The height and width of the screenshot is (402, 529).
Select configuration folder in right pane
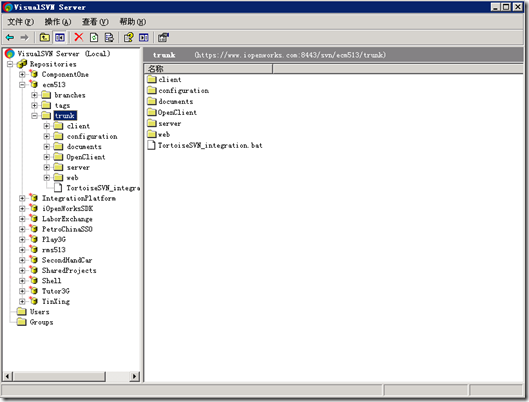[x=184, y=91]
